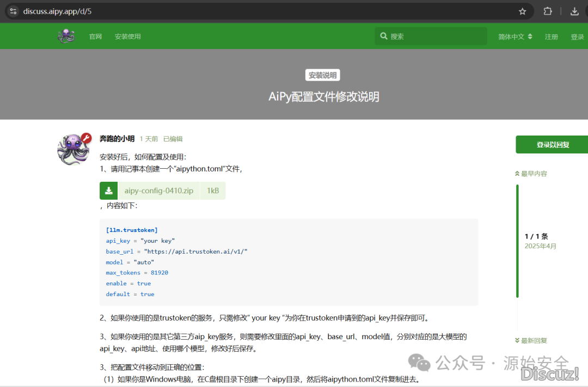Viewport: 588px width, 387px height.
Task: Focus the 搜索 search field
Action: tap(431, 36)
